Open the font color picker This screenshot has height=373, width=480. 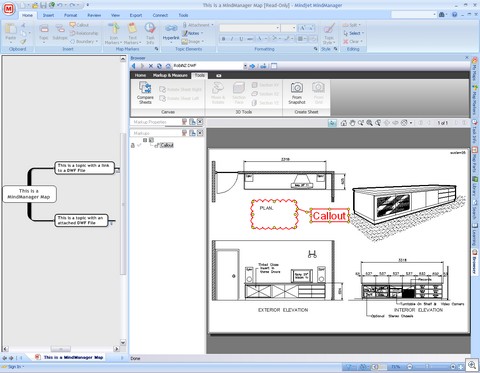pos(261,39)
